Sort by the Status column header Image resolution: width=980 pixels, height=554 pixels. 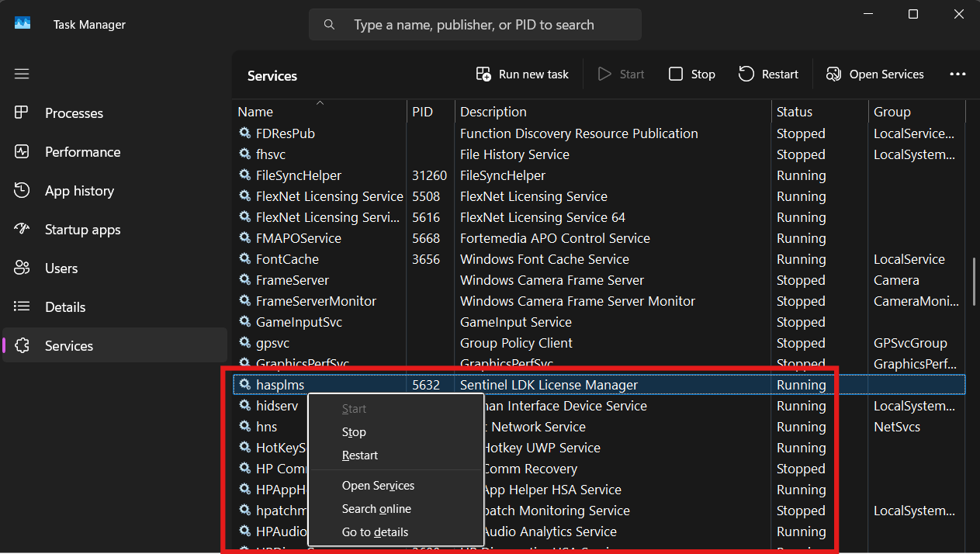pyautogui.click(x=795, y=112)
